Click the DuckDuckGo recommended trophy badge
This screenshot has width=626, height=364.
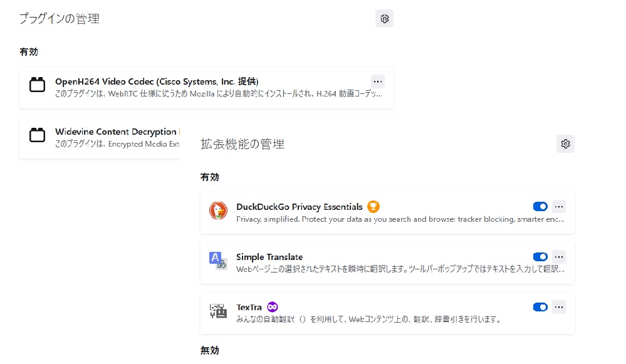pyautogui.click(x=373, y=206)
